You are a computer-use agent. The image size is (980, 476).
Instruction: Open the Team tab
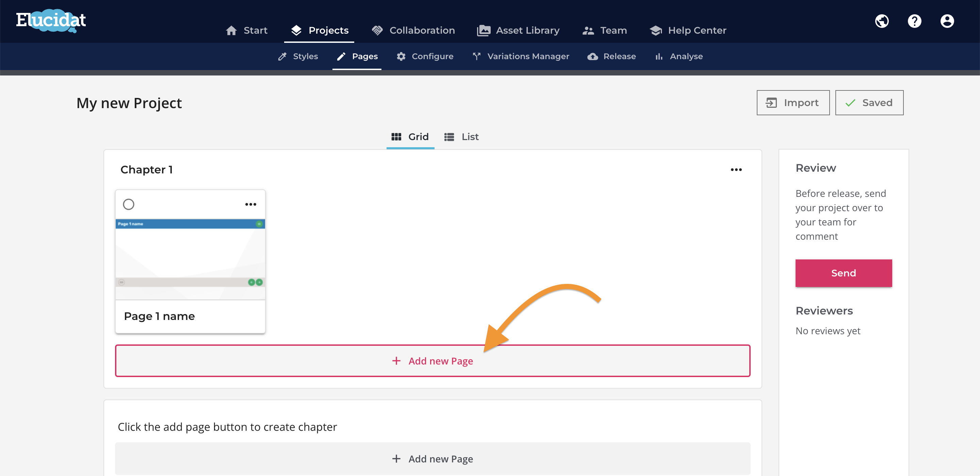[605, 30]
